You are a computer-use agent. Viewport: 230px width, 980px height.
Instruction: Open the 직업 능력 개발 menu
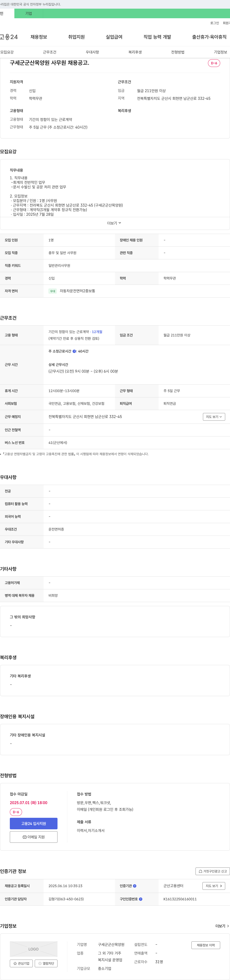click(x=157, y=37)
